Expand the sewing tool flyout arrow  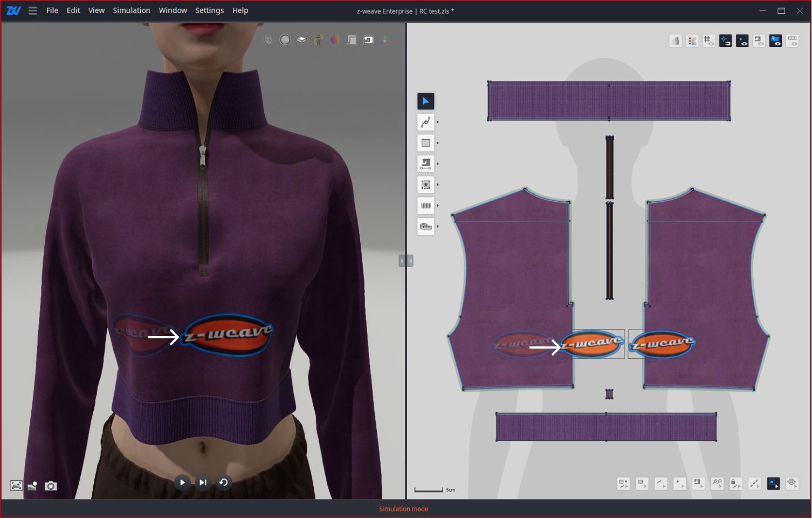click(438, 163)
